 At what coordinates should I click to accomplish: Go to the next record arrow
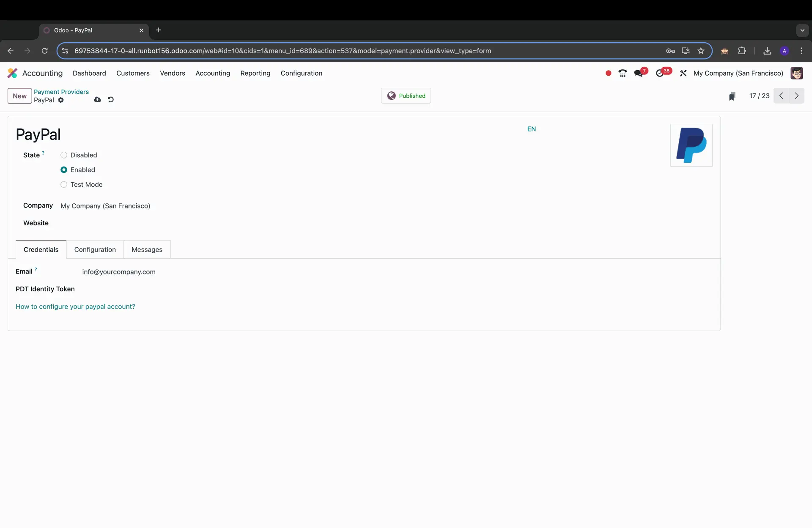(x=797, y=96)
